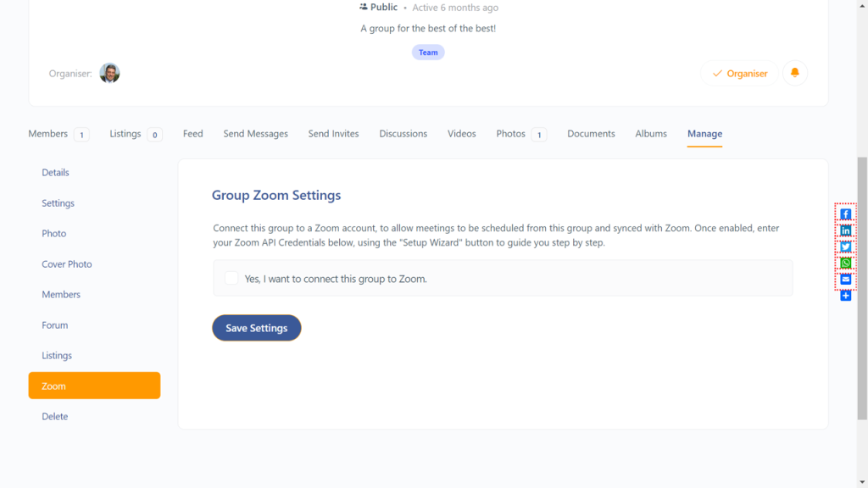This screenshot has width=868, height=488.
Task: Select the Manage tab
Action: tap(704, 134)
